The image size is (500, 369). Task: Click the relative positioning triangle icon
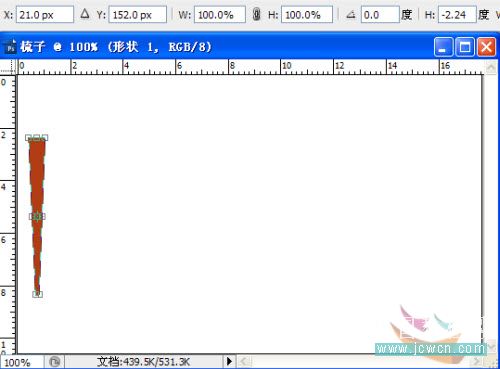[x=85, y=14]
